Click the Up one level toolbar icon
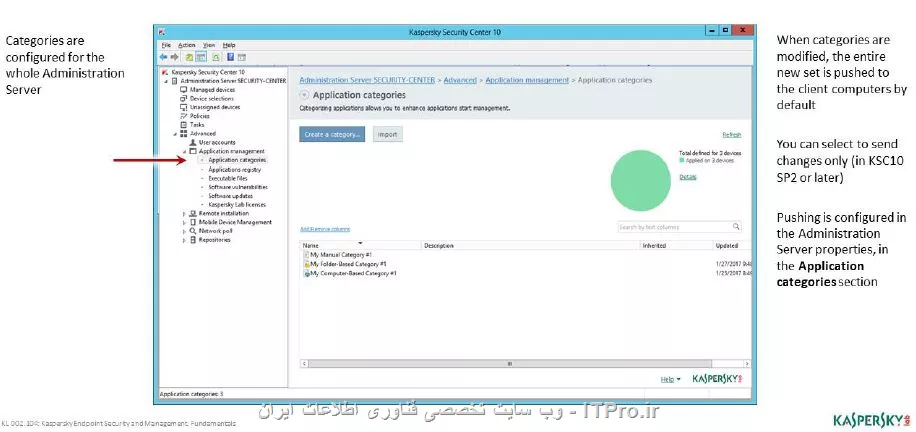Image resolution: width=916 pixels, height=432 pixels. [x=189, y=57]
